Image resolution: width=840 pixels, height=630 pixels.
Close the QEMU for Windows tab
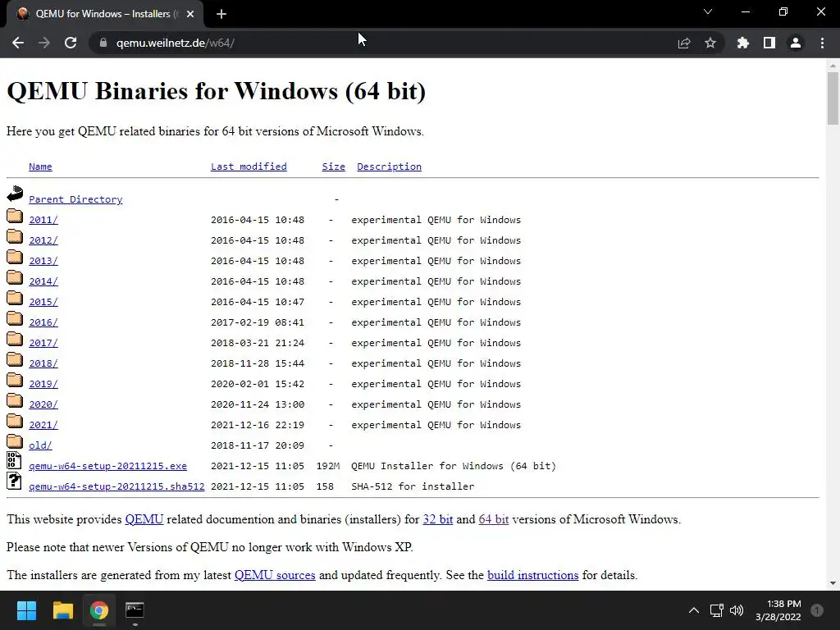pos(190,14)
